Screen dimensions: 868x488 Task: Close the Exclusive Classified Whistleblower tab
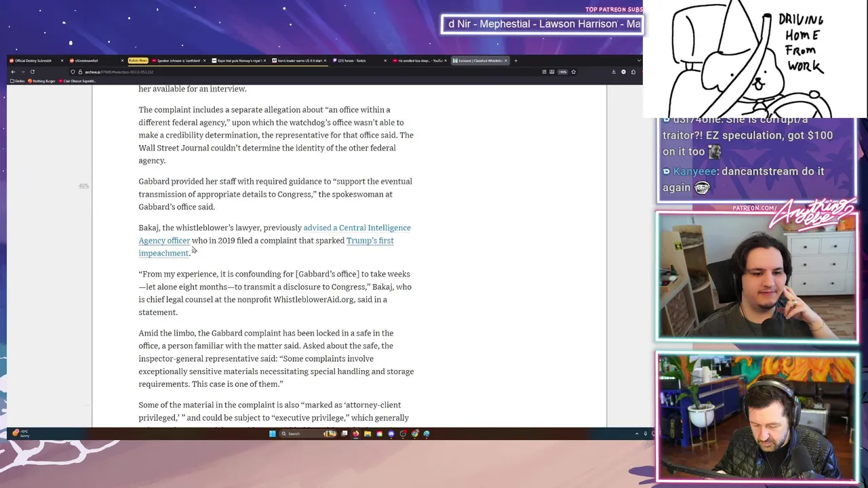506,60
